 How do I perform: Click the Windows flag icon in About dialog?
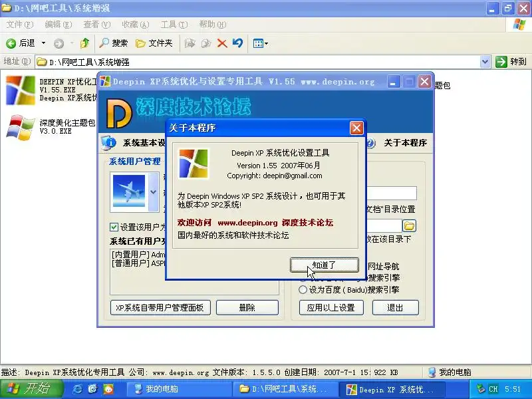[x=194, y=164]
